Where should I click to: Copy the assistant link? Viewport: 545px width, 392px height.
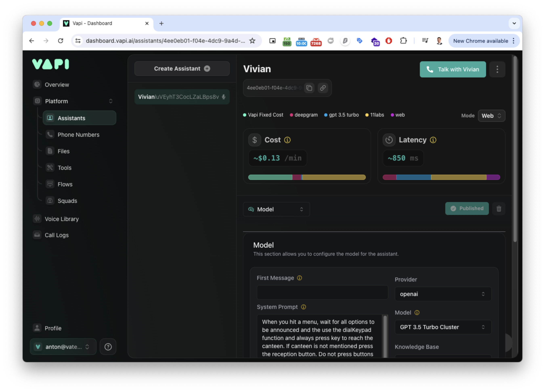point(323,88)
